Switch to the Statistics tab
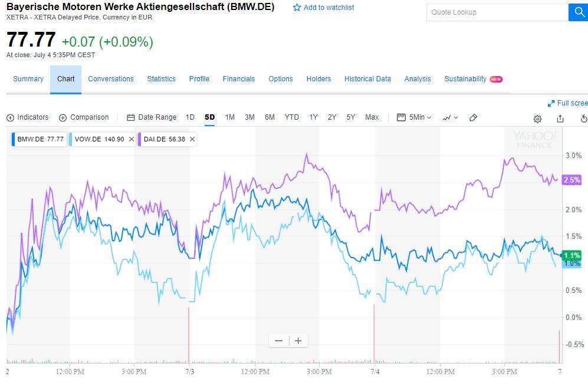Image resolution: width=588 pixels, height=389 pixels. [x=161, y=79]
